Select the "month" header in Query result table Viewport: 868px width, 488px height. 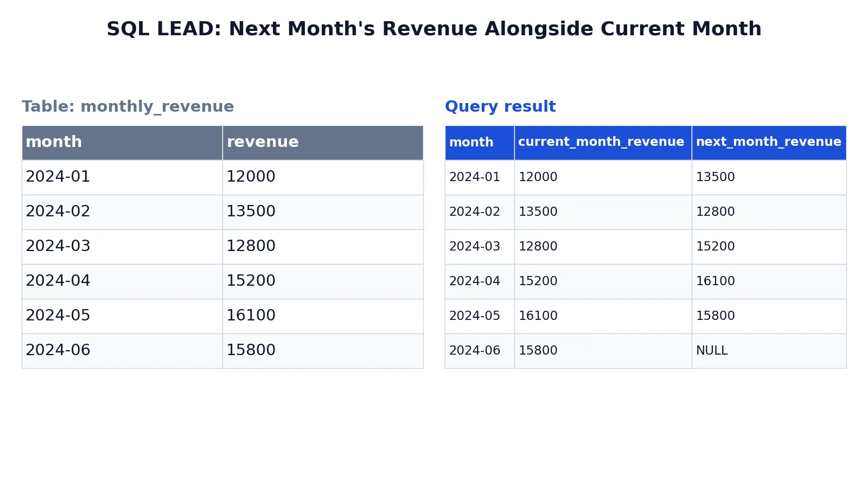click(480, 143)
